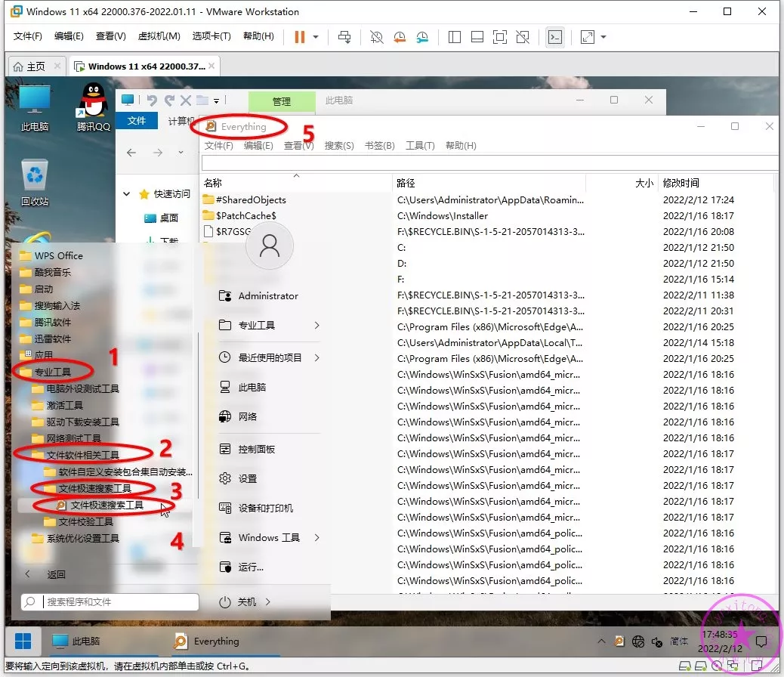Enter full screen mode icon in VMware
This screenshot has height=677, width=784.
coord(499,37)
